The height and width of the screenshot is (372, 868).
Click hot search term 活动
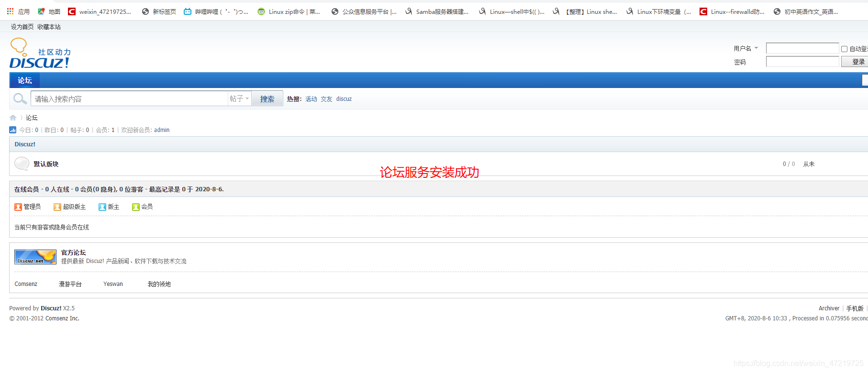coord(312,99)
